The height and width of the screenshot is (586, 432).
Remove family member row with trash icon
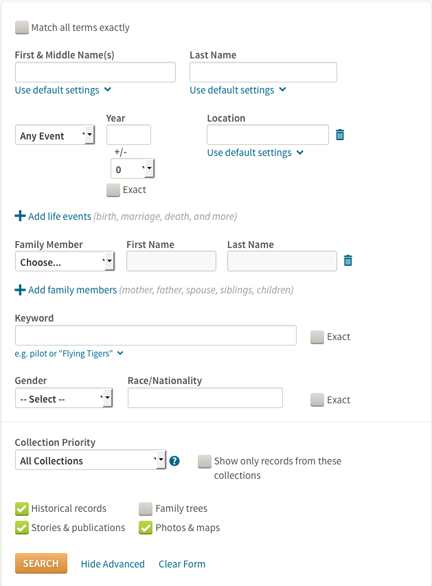pos(348,260)
